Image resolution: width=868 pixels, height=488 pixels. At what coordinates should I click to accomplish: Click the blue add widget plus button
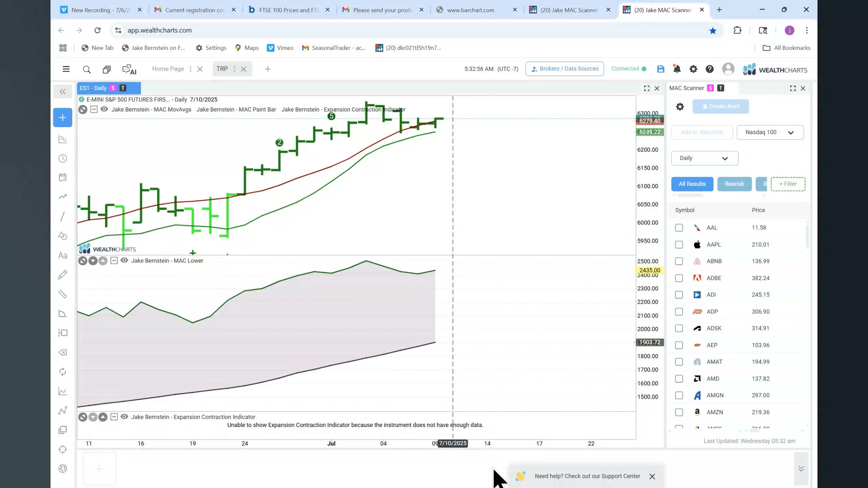(x=63, y=117)
